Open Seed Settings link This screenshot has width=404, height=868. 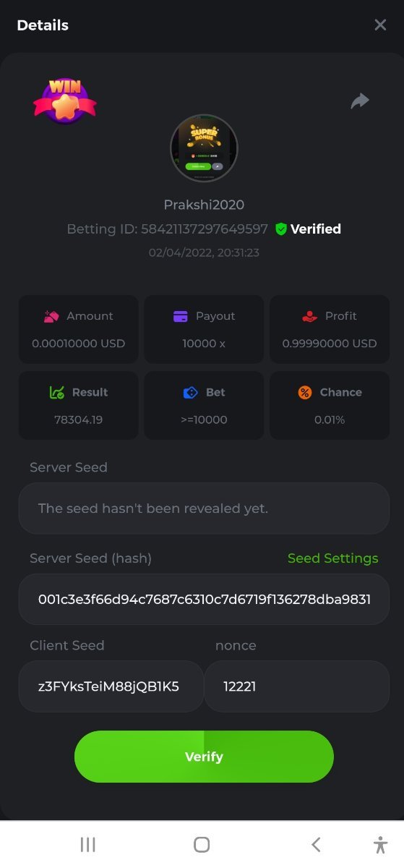[x=332, y=558]
